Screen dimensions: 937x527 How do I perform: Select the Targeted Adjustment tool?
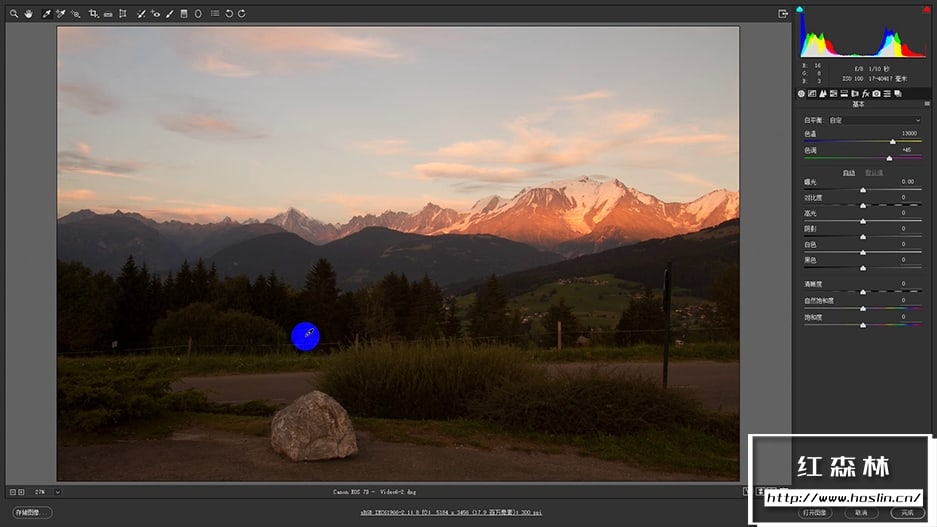click(x=75, y=14)
